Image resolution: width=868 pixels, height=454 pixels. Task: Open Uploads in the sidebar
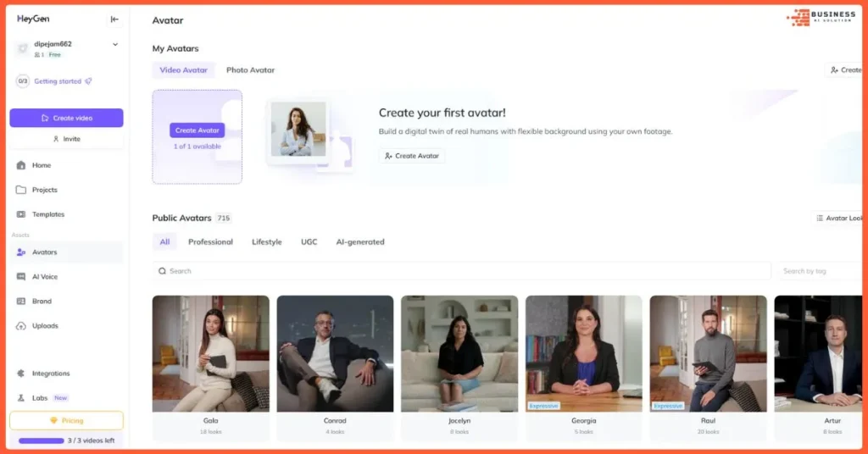66,326
